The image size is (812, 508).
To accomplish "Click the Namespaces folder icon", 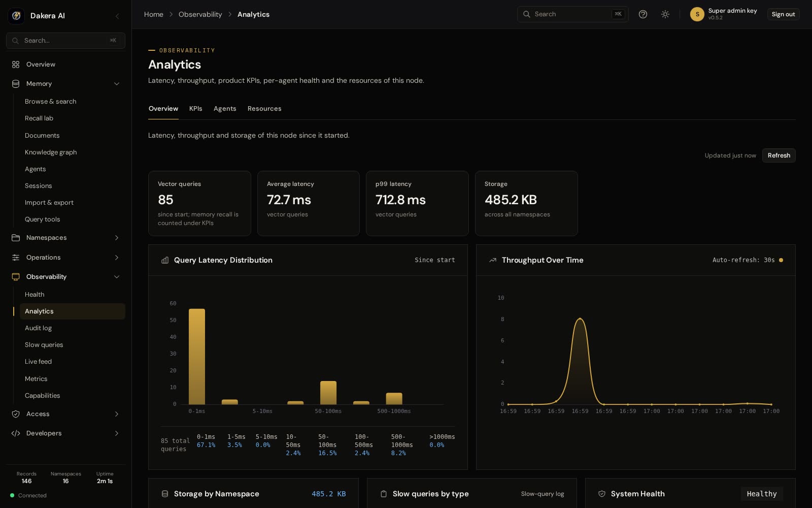I will (x=16, y=238).
